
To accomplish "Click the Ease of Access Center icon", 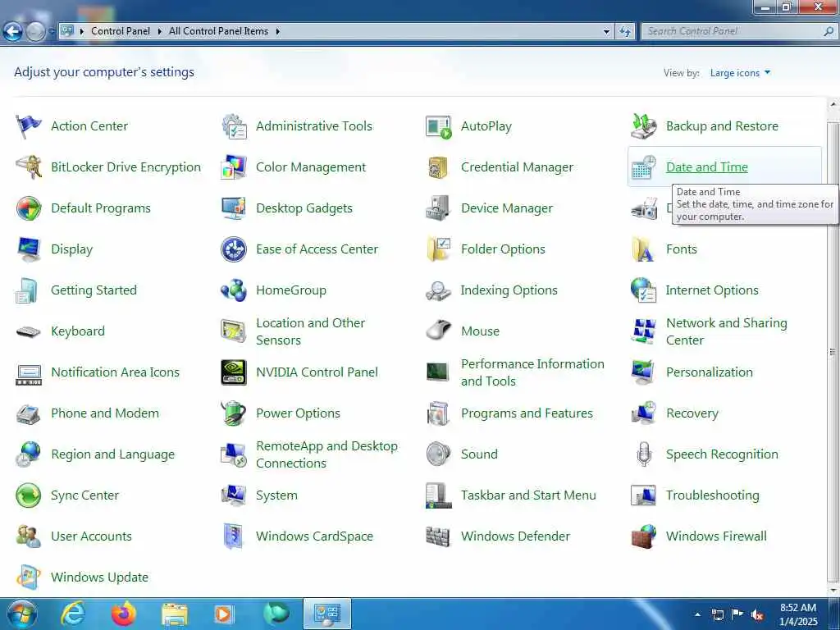I will point(234,249).
